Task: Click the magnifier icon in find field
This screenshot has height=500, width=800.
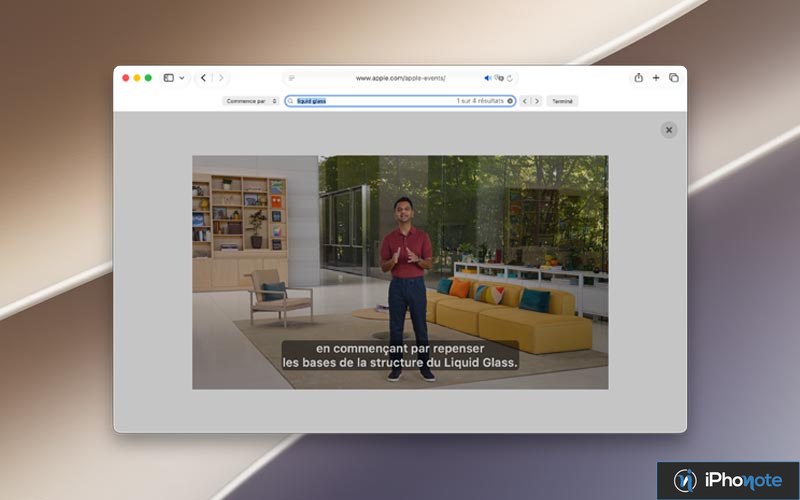Action: pos(290,101)
